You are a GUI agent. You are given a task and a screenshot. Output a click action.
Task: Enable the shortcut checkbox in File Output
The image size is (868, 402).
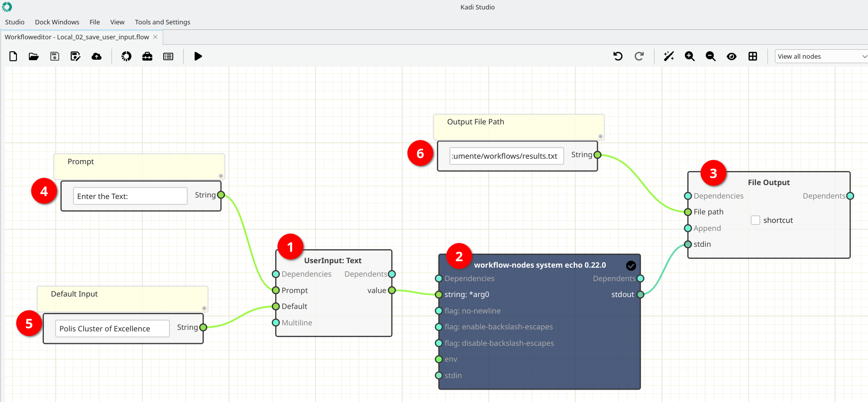(x=756, y=220)
